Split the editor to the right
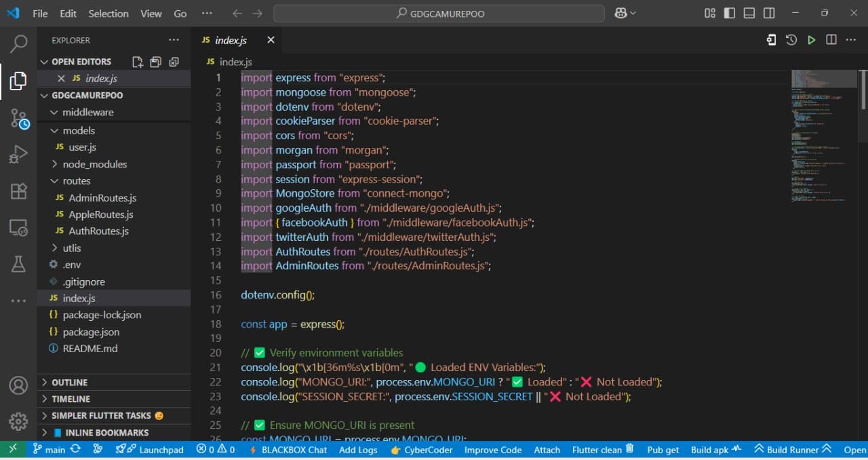 831,40
